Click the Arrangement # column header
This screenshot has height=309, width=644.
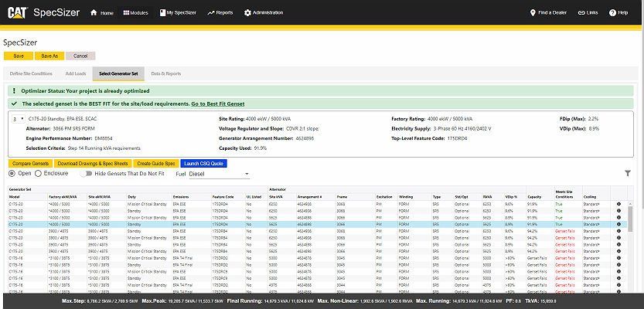315,197
